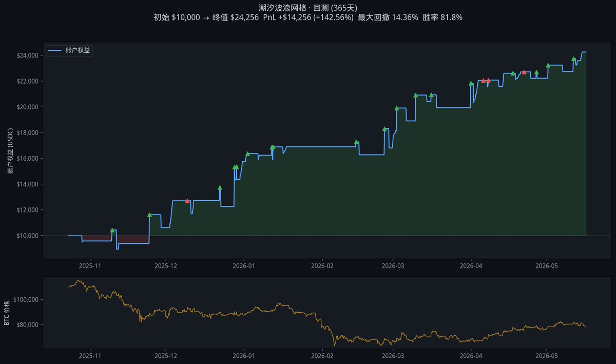The height and width of the screenshot is (364, 616).
Task: Click the $16,000 y-axis tick label
Action: [27, 158]
